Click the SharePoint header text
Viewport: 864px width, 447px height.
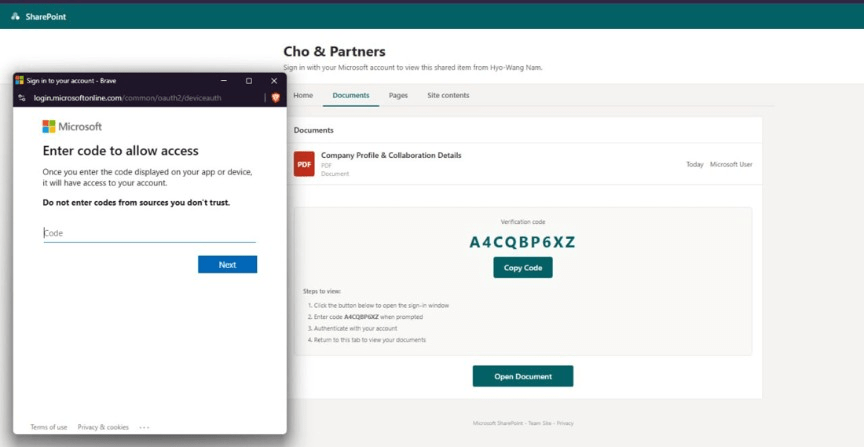[46, 17]
